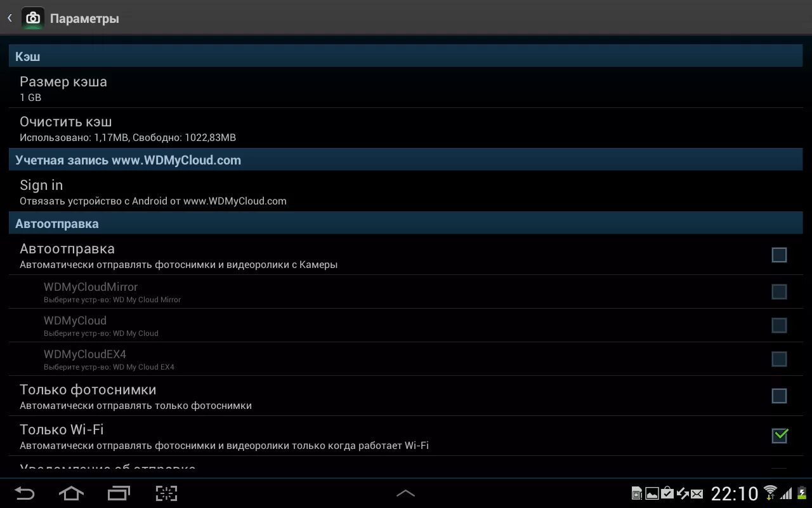Tap the Wi-Fi signal status icon
The height and width of the screenshot is (508, 812).
click(x=770, y=493)
